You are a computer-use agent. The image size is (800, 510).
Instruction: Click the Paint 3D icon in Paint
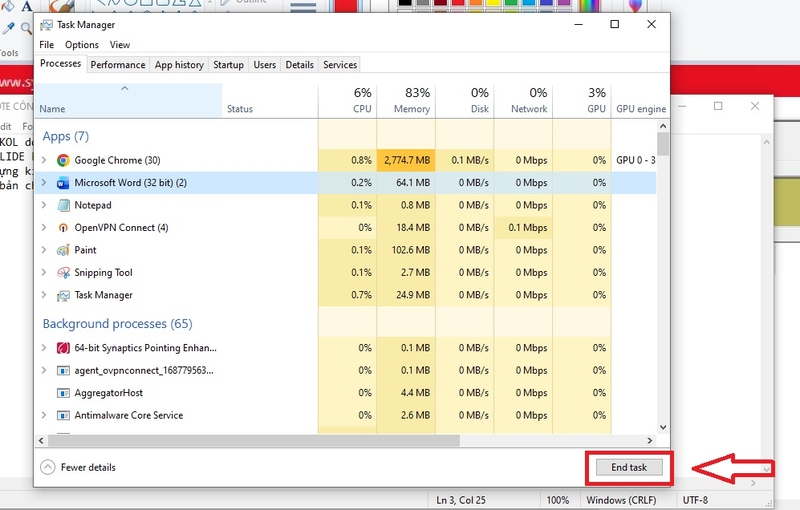pos(635,5)
